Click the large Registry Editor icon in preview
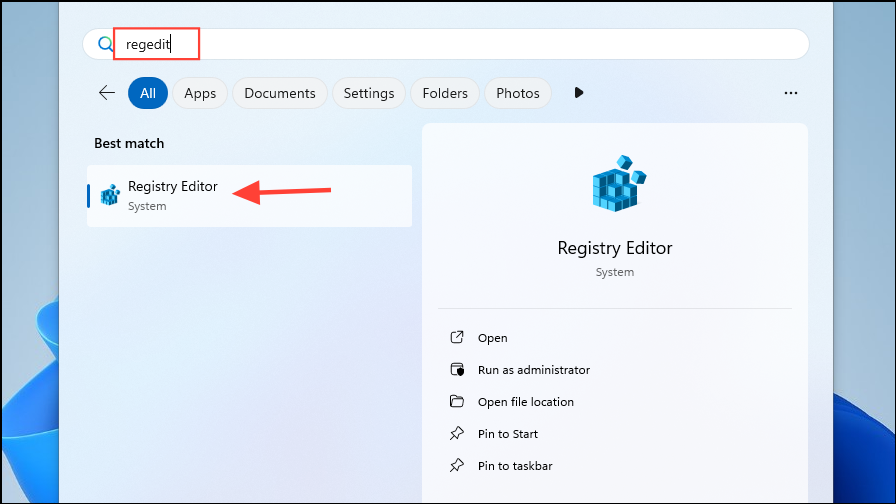This screenshot has height=504, width=896. point(619,183)
